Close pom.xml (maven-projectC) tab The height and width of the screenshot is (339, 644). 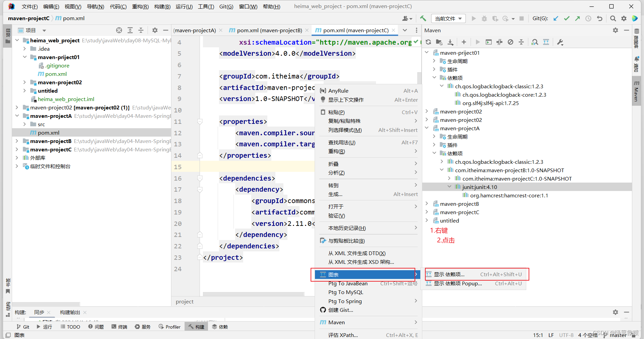[x=393, y=30]
